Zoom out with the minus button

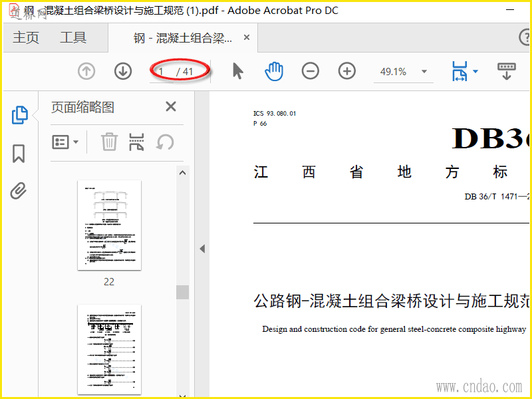coord(310,71)
